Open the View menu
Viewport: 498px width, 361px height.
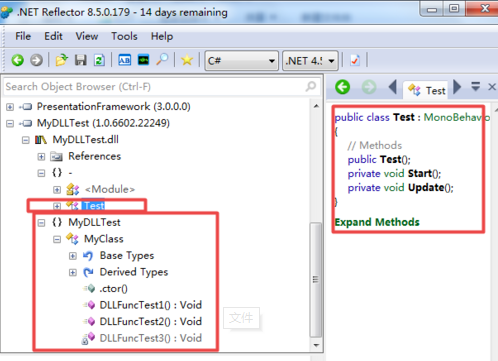click(x=87, y=36)
